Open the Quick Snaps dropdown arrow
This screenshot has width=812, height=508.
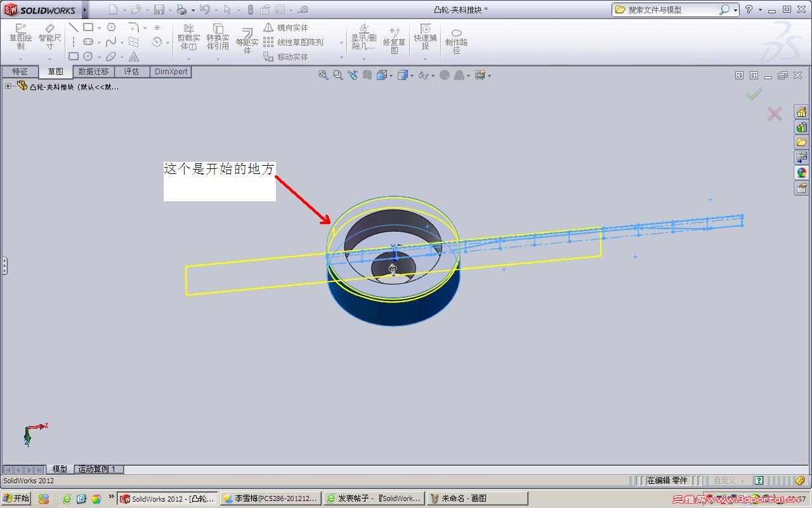pos(425,59)
